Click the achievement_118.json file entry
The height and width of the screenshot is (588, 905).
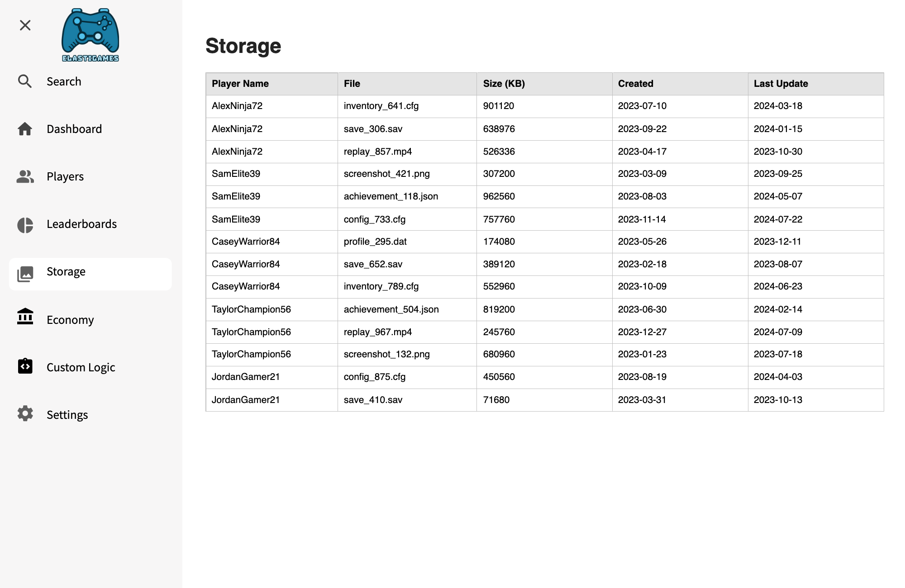click(391, 196)
